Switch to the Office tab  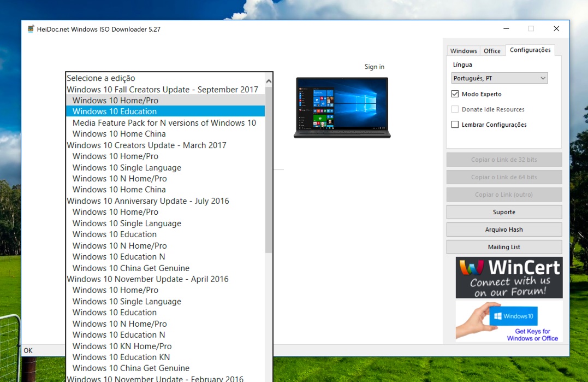coord(492,51)
